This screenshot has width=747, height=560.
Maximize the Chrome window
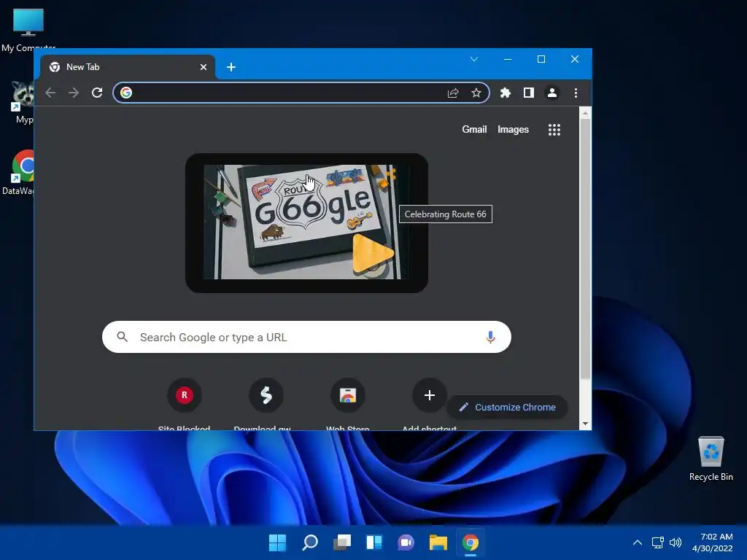coord(541,60)
